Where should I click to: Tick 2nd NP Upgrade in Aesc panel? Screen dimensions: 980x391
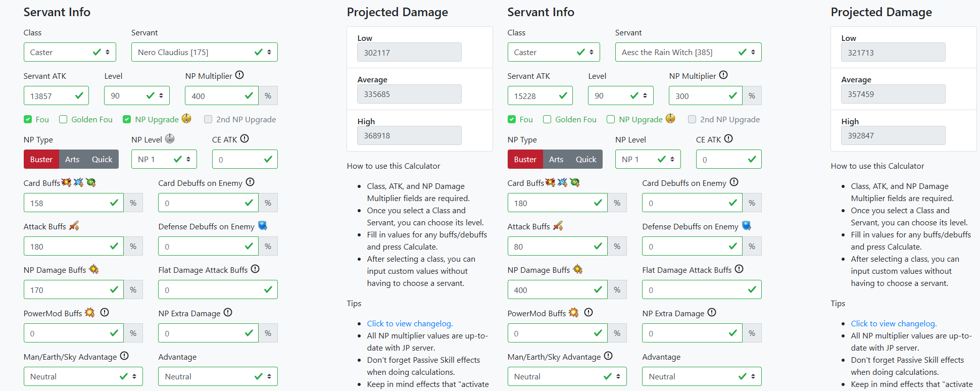coord(692,119)
